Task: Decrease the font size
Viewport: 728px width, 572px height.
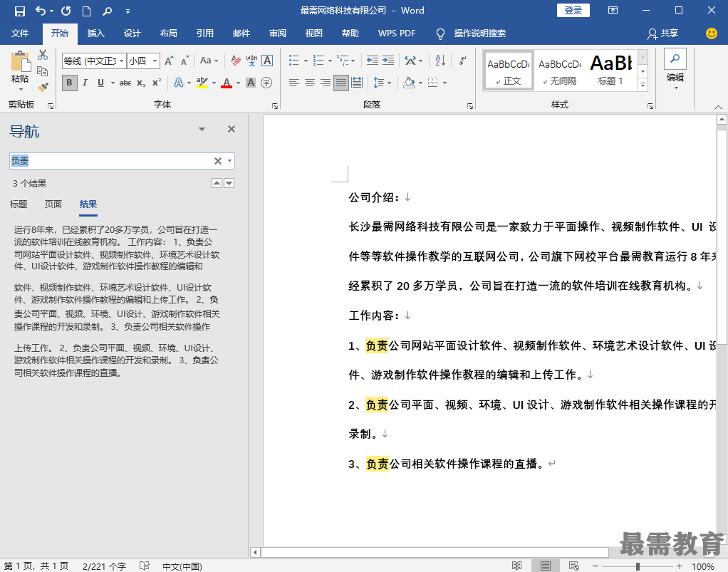Action: tap(184, 61)
